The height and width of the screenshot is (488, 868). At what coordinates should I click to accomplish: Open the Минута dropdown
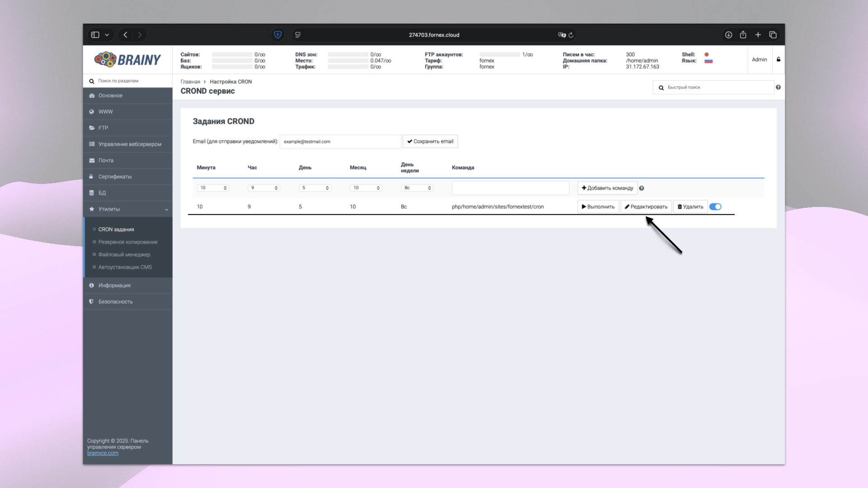click(213, 188)
